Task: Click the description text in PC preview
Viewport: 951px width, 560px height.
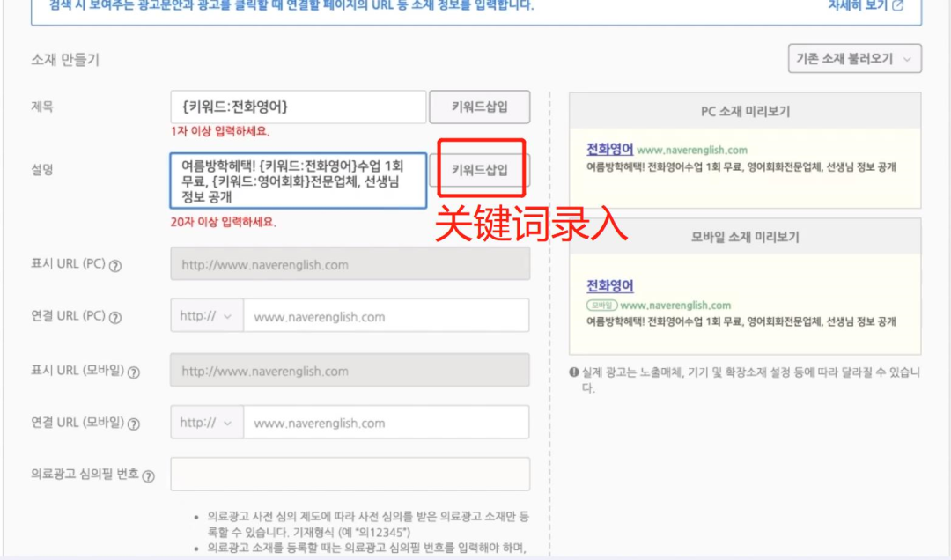Action: pyautogui.click(x=741, y=166)
